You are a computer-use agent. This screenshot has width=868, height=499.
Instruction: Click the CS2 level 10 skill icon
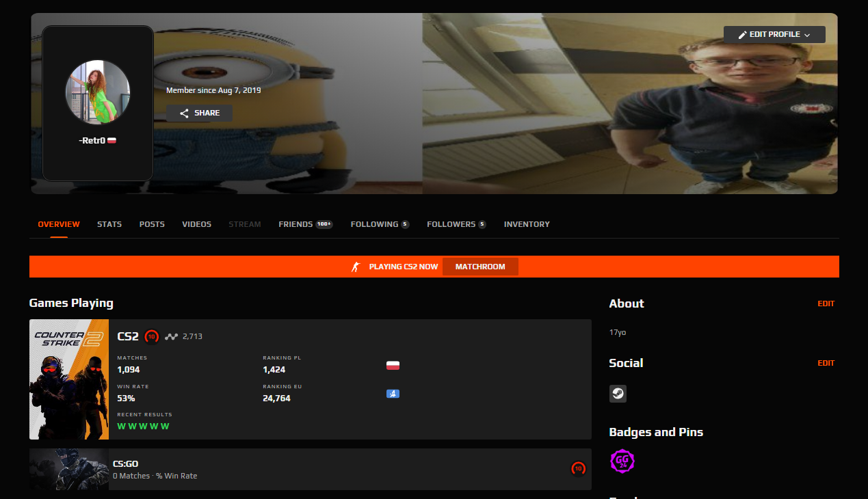[152, 336]
